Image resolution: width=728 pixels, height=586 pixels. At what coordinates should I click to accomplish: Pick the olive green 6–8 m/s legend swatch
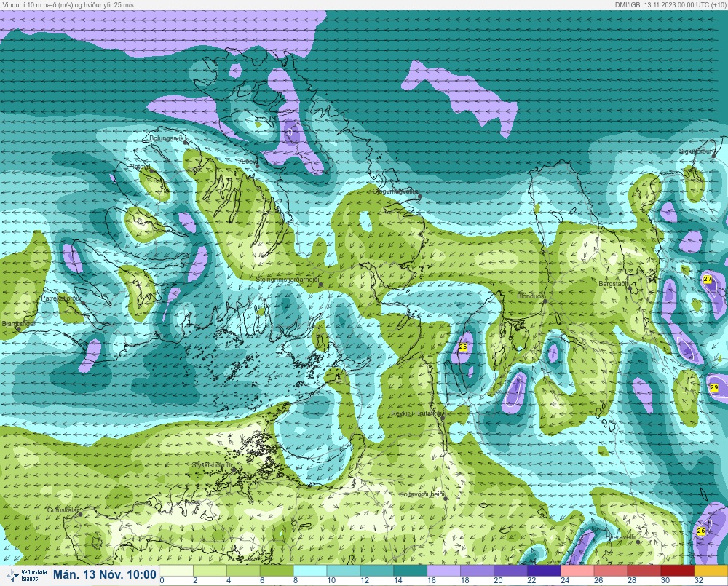[277, 570]
